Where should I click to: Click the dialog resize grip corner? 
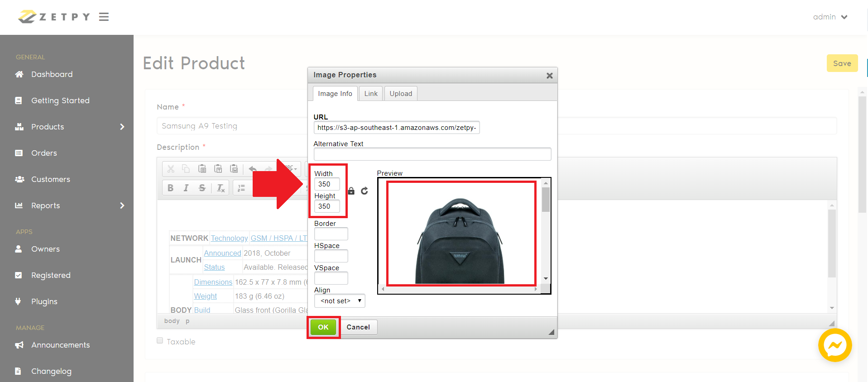click(x=551, y=332)
